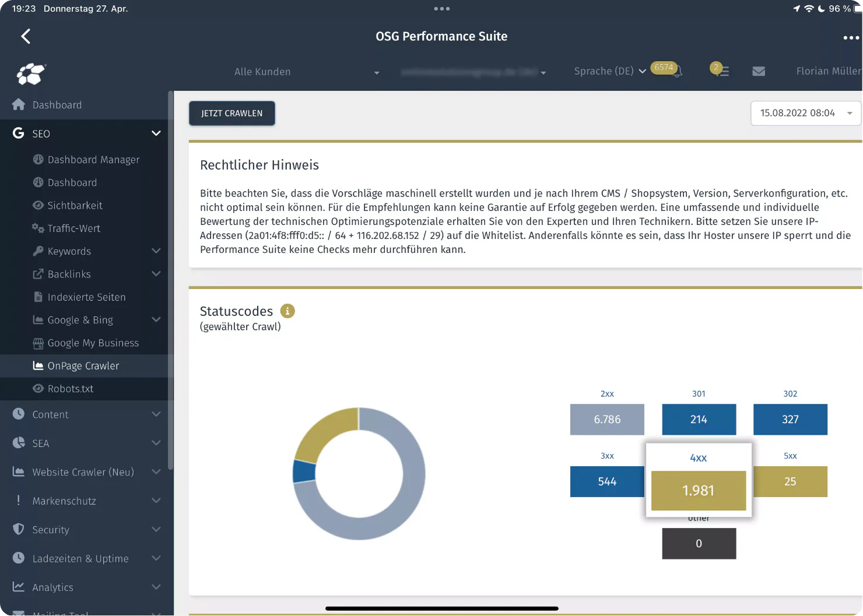Expand the Analytics section chevron
Viewport: 863px width, 616px height.
coord(156,586)
